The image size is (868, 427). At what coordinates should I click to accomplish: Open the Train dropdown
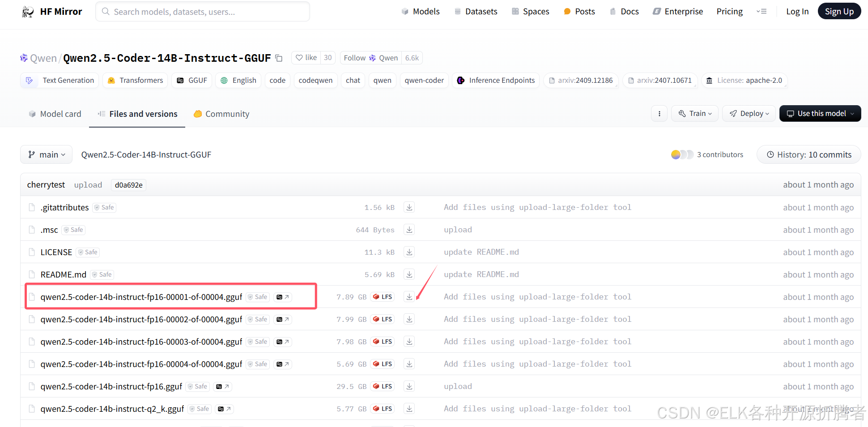coord(695,114)
